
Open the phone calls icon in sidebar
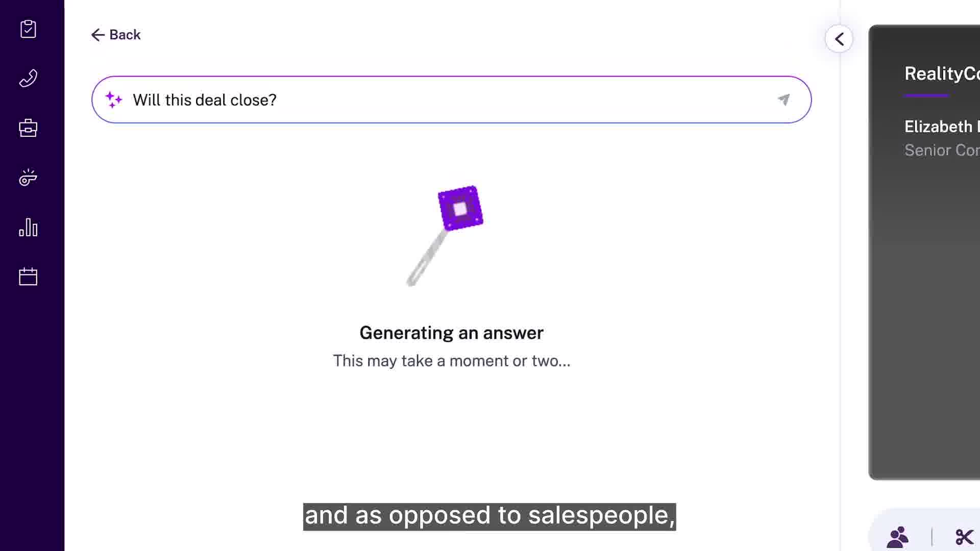(x=28, y=78)
